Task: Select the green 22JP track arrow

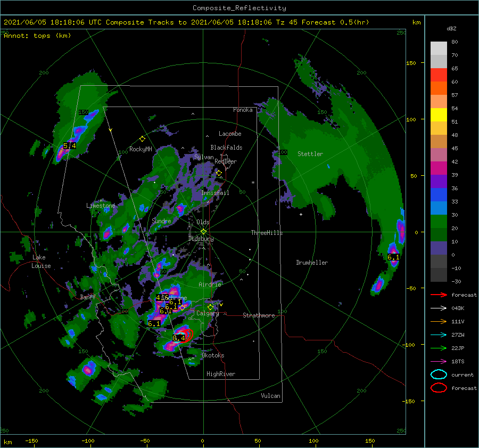Action: click(439, 348)
